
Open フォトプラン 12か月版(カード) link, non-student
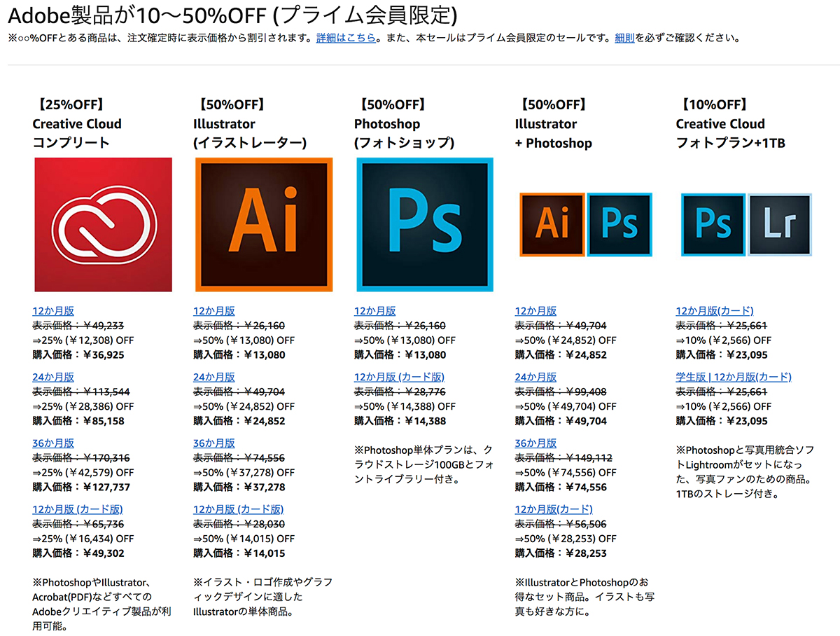715,311
